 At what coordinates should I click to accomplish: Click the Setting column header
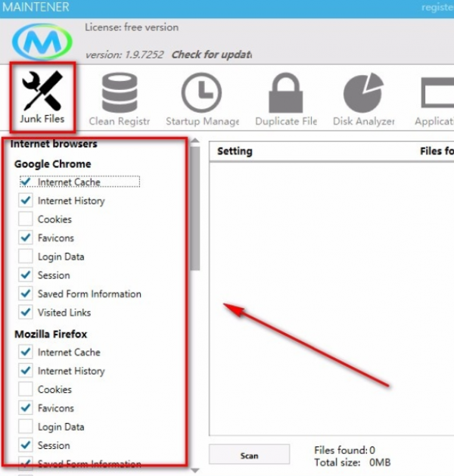click(235, 151)
